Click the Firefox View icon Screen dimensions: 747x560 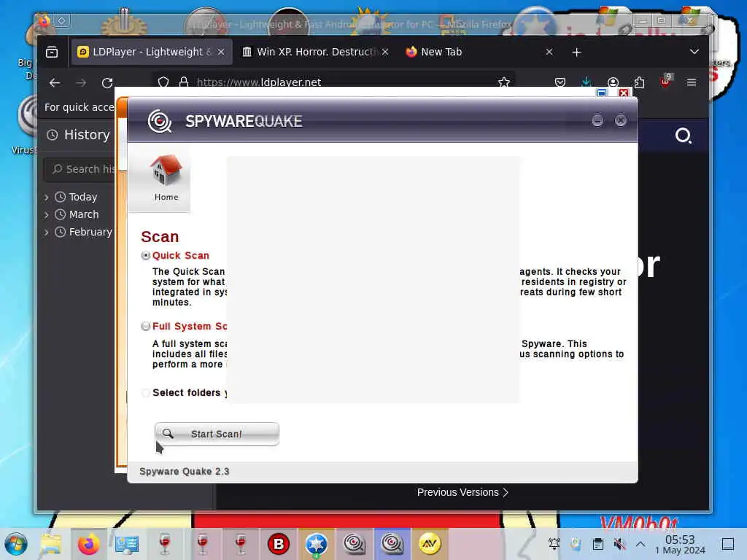coord(52,52)
